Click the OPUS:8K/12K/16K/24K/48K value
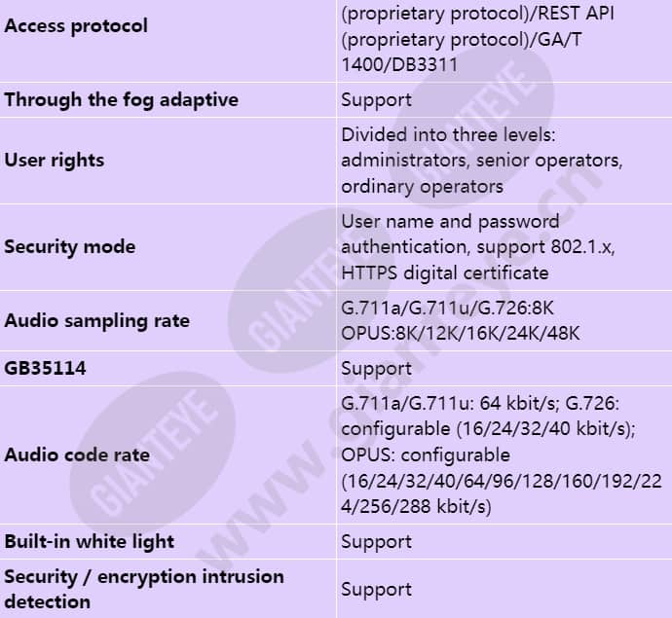This screenshot has height=618, width=672. [461, 333]
